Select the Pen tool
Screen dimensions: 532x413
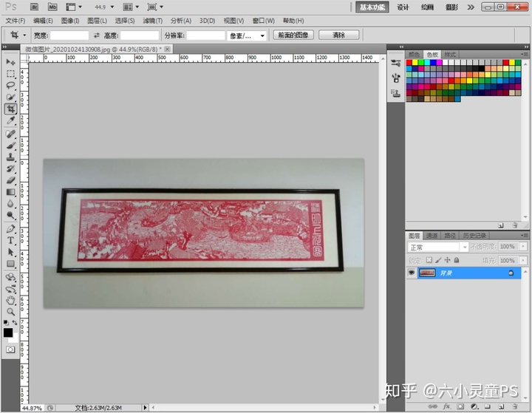pyautogui.click(x=10, y=229)
